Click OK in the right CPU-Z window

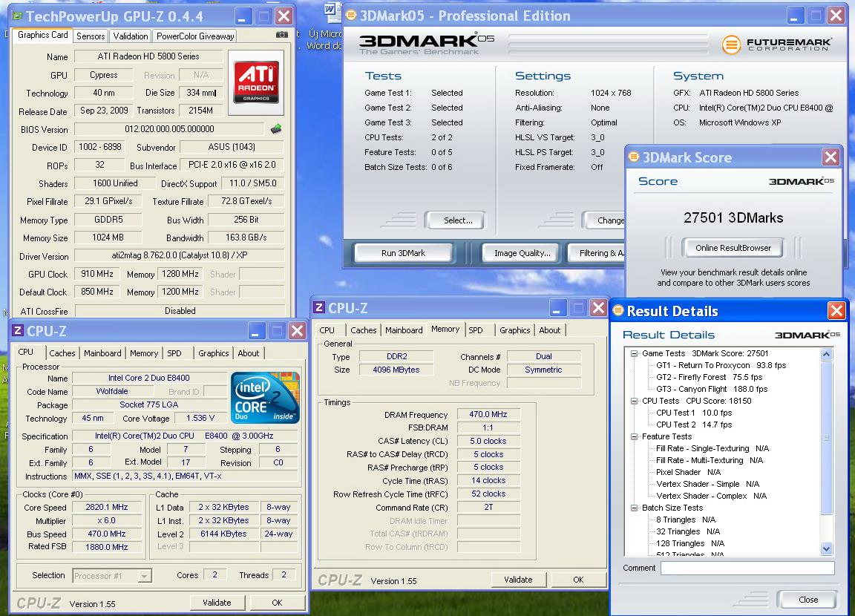click(x=579, y=580)
